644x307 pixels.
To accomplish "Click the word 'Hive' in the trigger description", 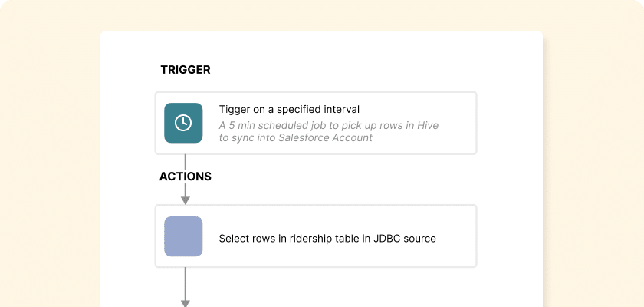I will click(428, 125).
